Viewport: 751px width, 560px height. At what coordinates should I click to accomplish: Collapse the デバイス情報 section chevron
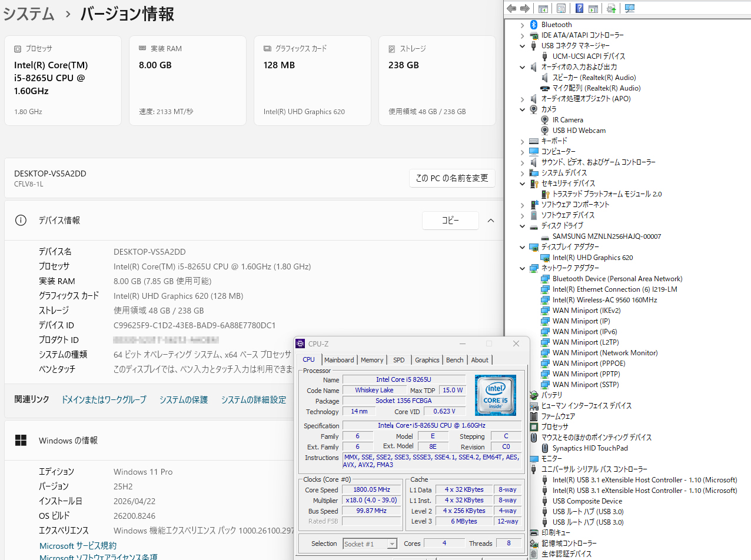(490, 221)
